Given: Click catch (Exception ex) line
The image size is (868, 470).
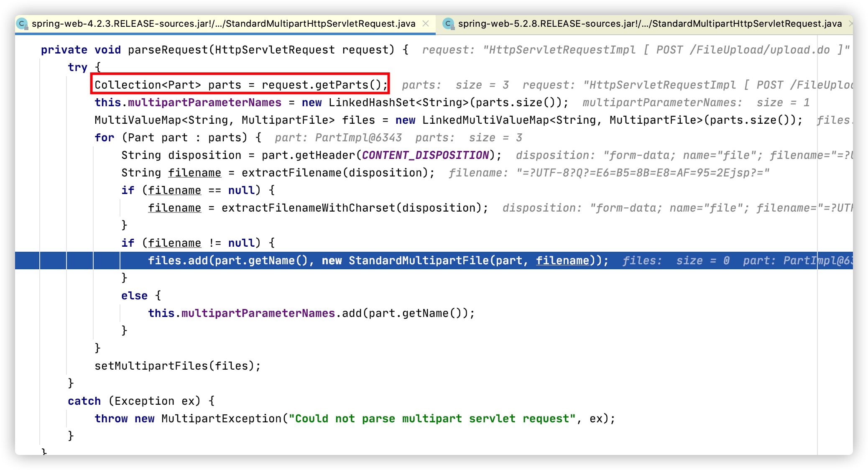Looking at the screenshot, I should 141,401.
